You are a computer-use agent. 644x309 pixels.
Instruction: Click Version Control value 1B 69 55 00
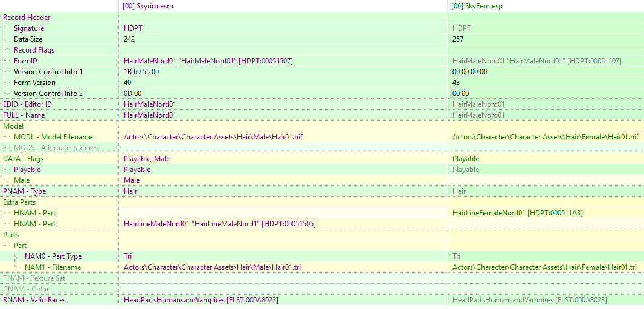click(x=141, y=72)
